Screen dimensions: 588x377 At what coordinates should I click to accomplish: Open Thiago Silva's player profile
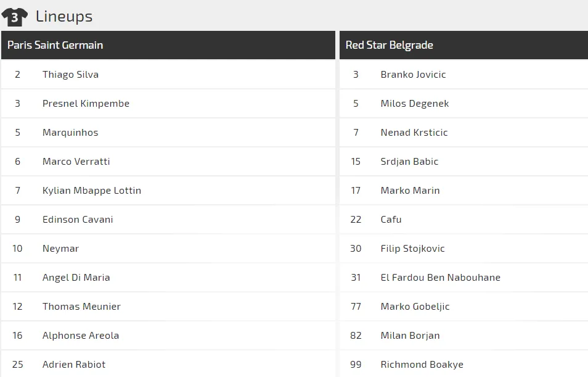(x=70, y=75)
